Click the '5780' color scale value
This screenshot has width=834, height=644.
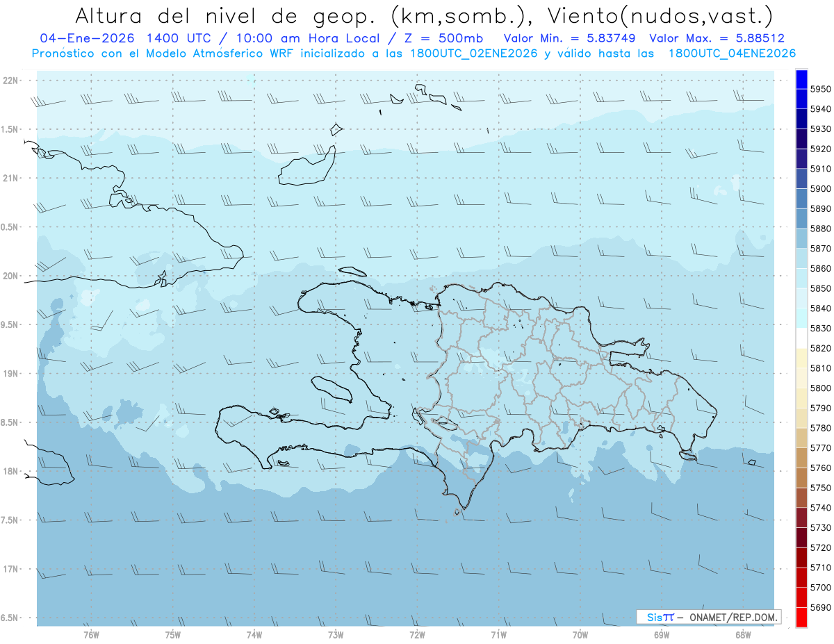pos(820,428)
